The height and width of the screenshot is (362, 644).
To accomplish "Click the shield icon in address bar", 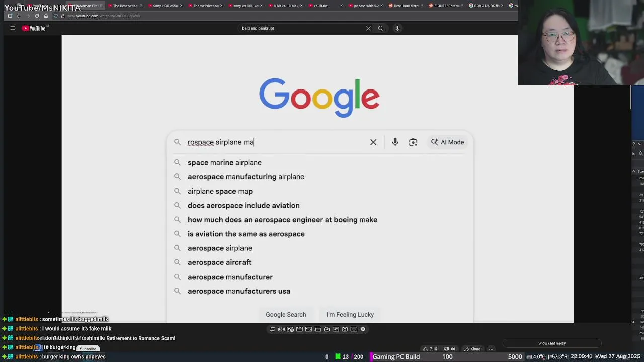I will (x=56, y=16).
